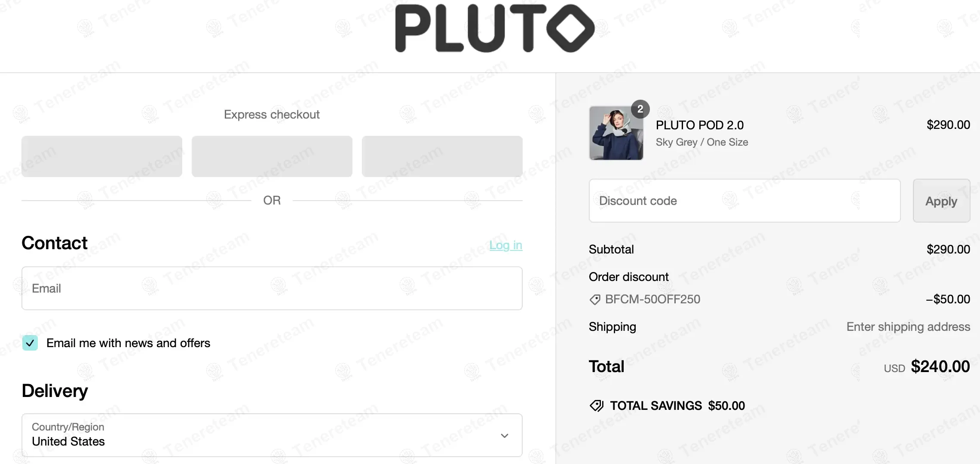Choose the third express checkout button
This screenshot has height=464, width=980.
(x=442, y=156)
